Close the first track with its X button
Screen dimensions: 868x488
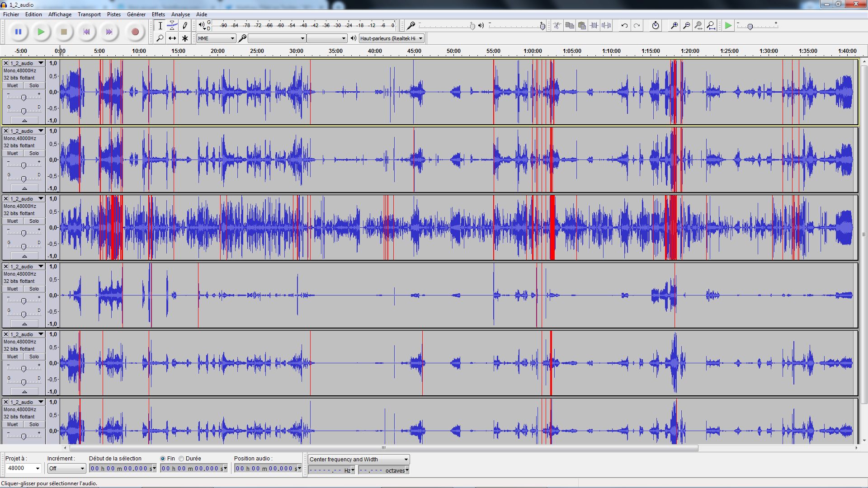click(6, 63)
